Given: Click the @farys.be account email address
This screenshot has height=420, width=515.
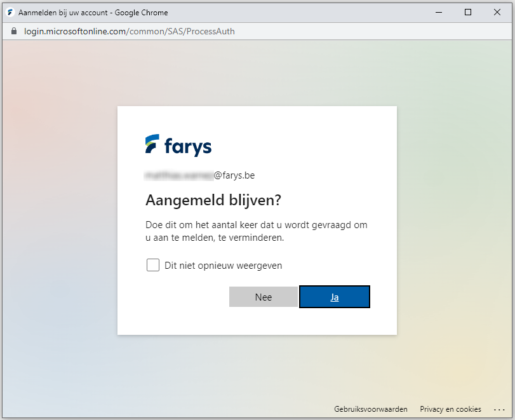Looking at the screenshot, I should click(x=199, y=175).
